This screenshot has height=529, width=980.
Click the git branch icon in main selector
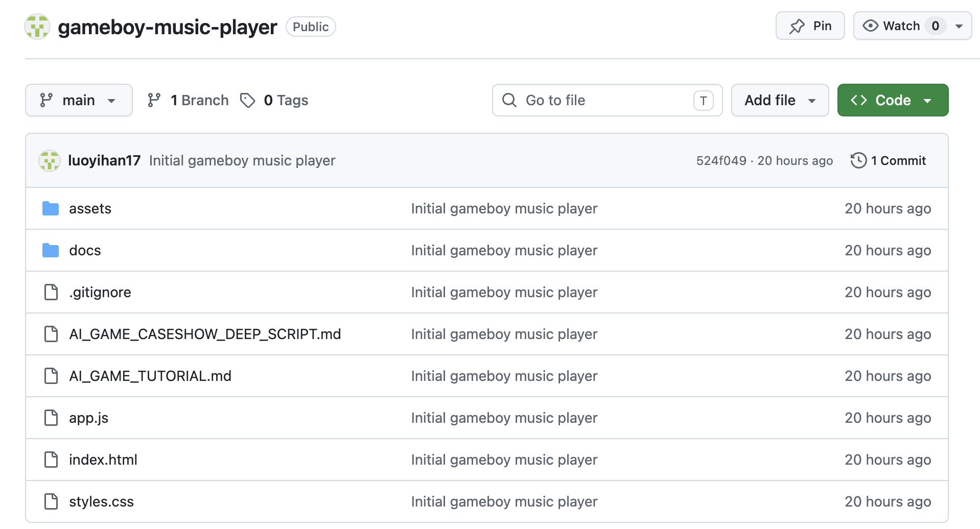coord(46,100)
